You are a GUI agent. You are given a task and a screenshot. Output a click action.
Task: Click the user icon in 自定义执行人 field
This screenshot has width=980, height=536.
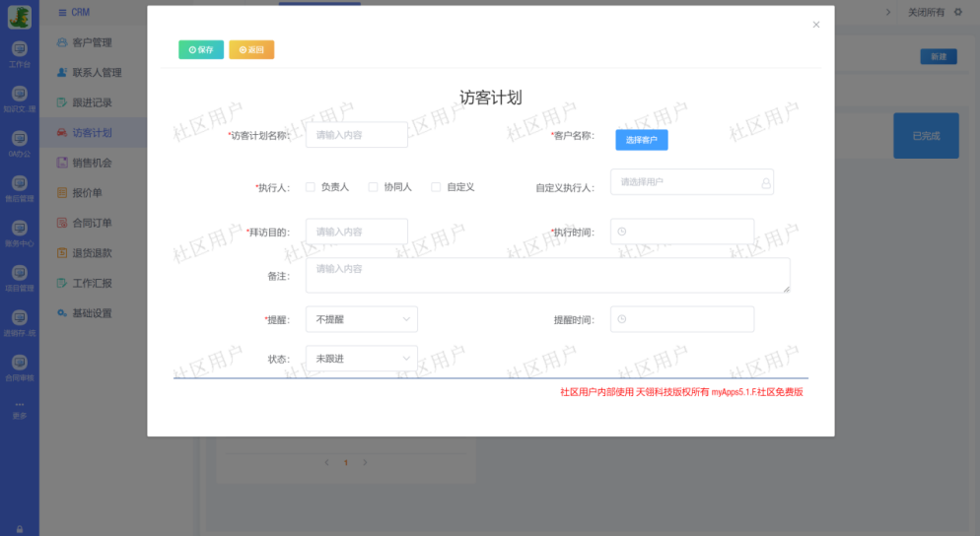pyautogui.click(x=765, y=182)
